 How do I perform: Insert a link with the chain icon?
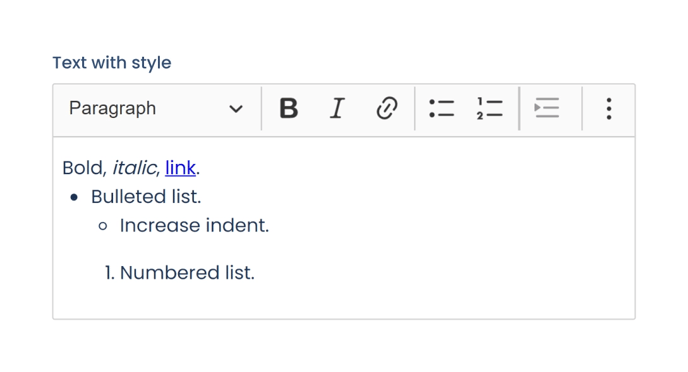[x=387, y=108]
